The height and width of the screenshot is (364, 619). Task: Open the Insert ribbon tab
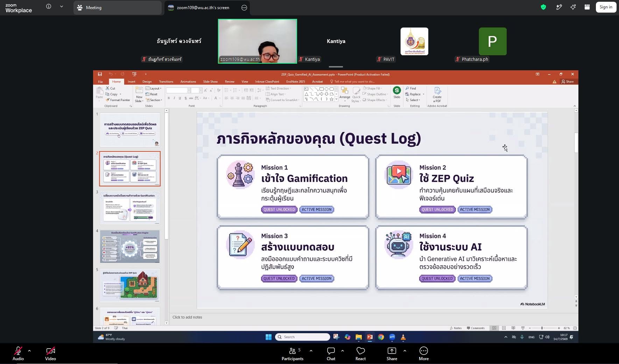(x=132, y=81)
